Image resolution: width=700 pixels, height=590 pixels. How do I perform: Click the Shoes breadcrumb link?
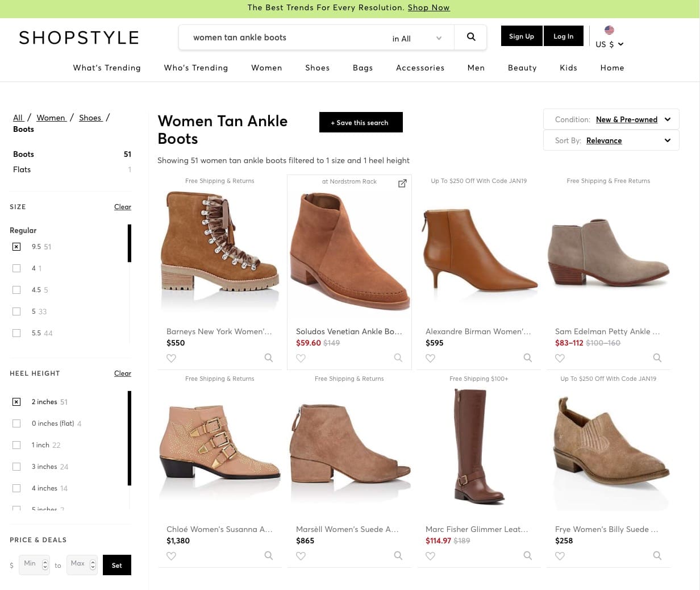point(90,118)
